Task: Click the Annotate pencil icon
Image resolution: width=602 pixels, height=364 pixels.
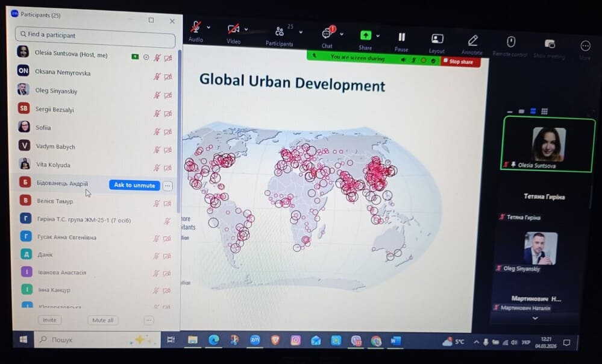Action: [472, 40]
